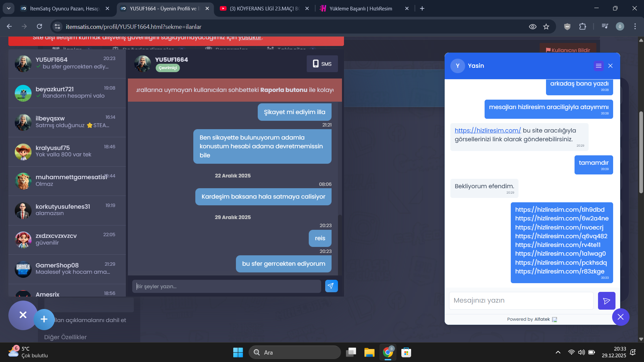Open beyazkurt721 conversation
The image size is (644, 362).
67,93
